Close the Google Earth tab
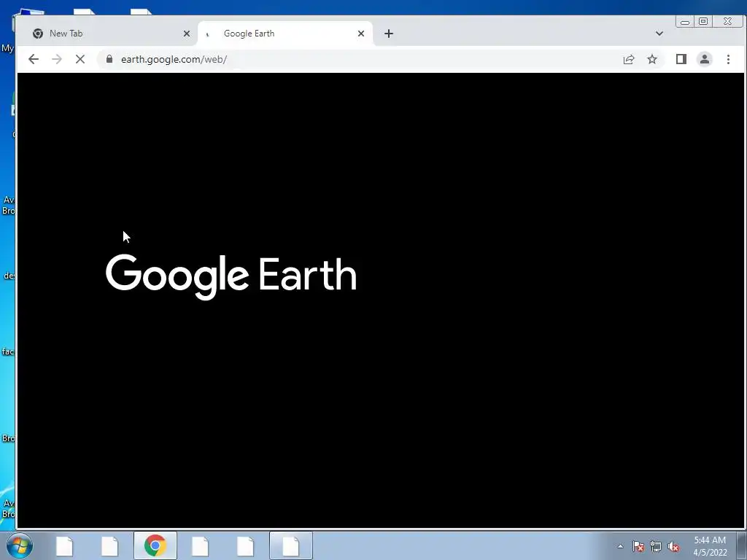The image size is (747, 560). click(361, 34)
